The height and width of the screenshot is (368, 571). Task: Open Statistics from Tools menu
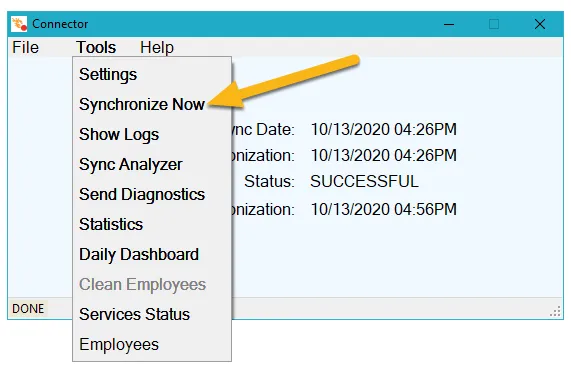152,224
